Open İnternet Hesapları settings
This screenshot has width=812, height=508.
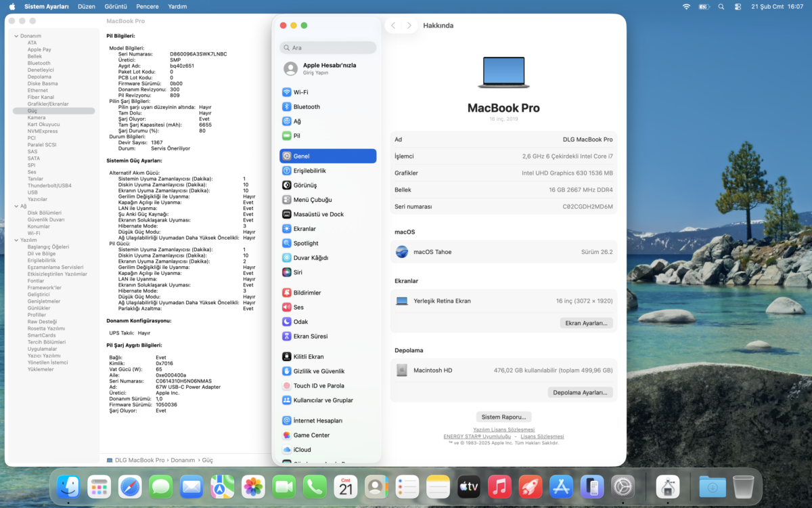[328, 421]
